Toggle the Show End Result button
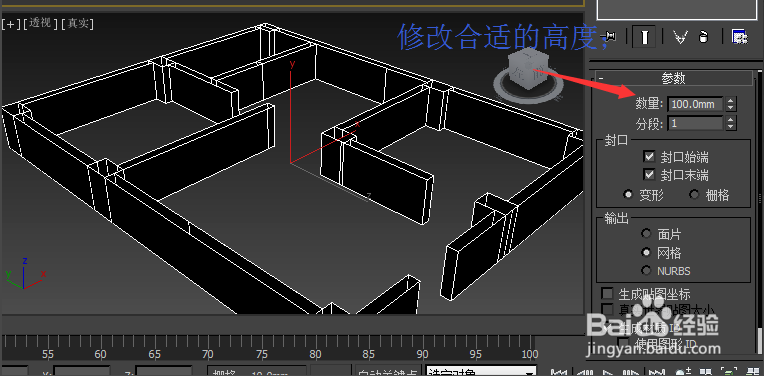764x376 pixels. click(644, 37)
